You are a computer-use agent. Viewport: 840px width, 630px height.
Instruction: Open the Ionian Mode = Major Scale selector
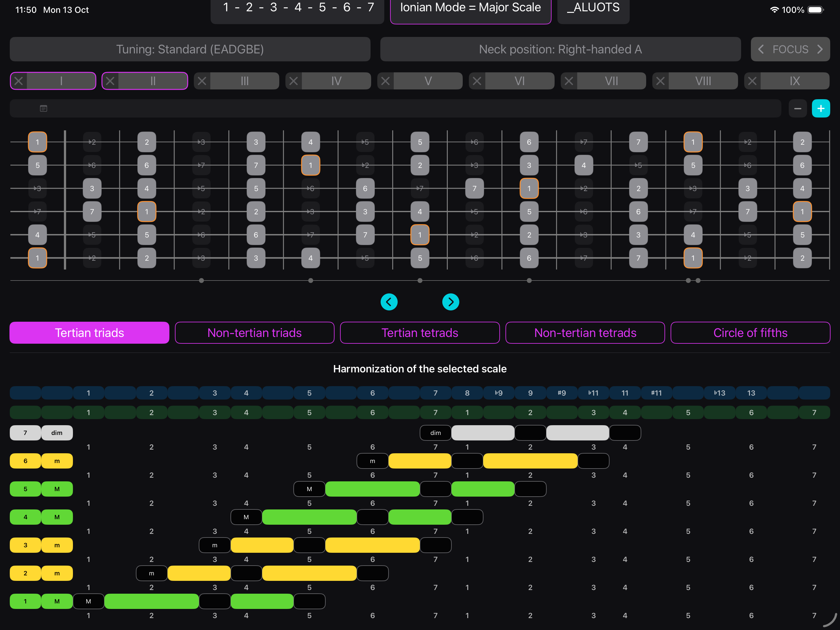coord(470,9)
